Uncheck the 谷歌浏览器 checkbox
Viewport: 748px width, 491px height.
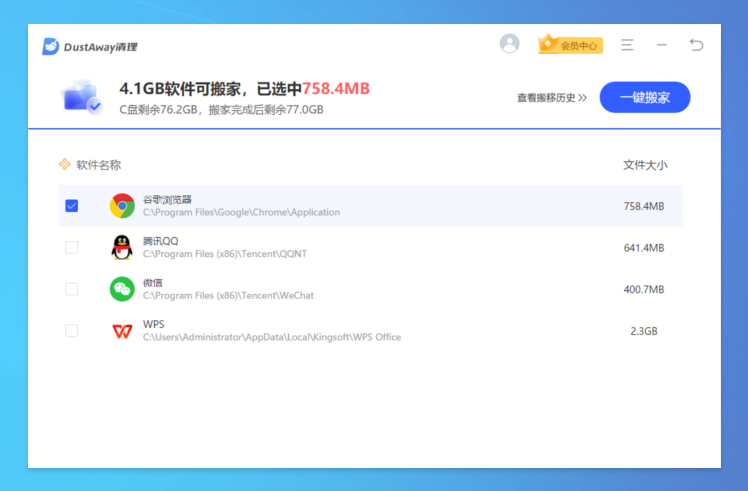click(72, 206)
